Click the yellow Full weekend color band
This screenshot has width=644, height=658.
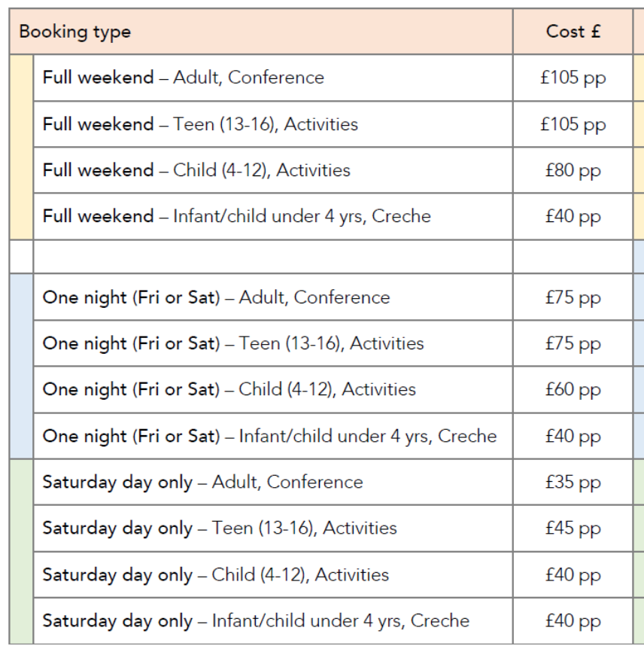pyautogui.click(x=21, y=147)
